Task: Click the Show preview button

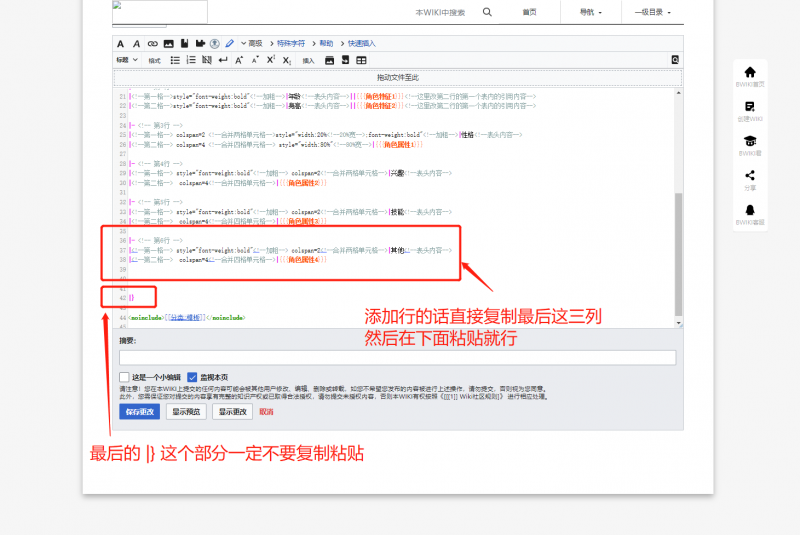Action: pyautogui.click(x=186, y=412)
